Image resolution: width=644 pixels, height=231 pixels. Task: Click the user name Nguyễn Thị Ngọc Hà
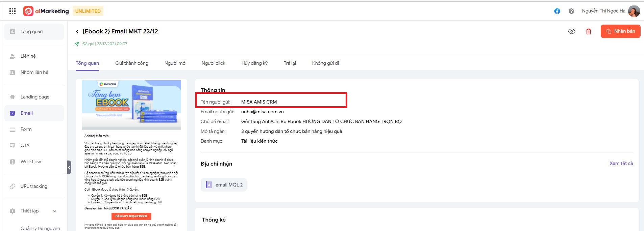pyautogui.click(x=603, y=11)
